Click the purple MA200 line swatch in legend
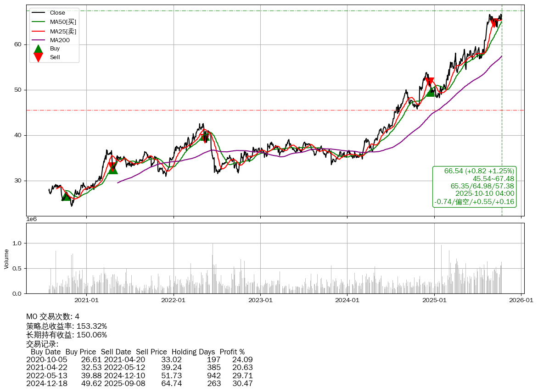This screenshot has width=538, height=392. tap(39, 40)
